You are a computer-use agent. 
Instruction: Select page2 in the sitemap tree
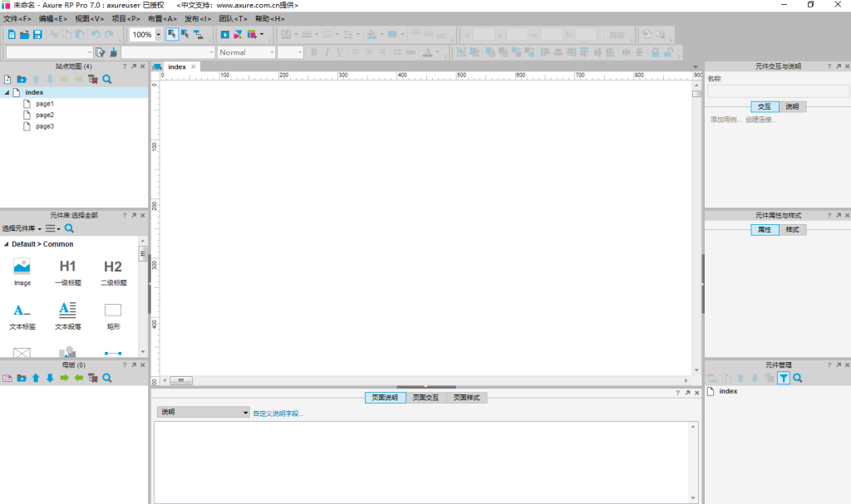coord(44,115)
